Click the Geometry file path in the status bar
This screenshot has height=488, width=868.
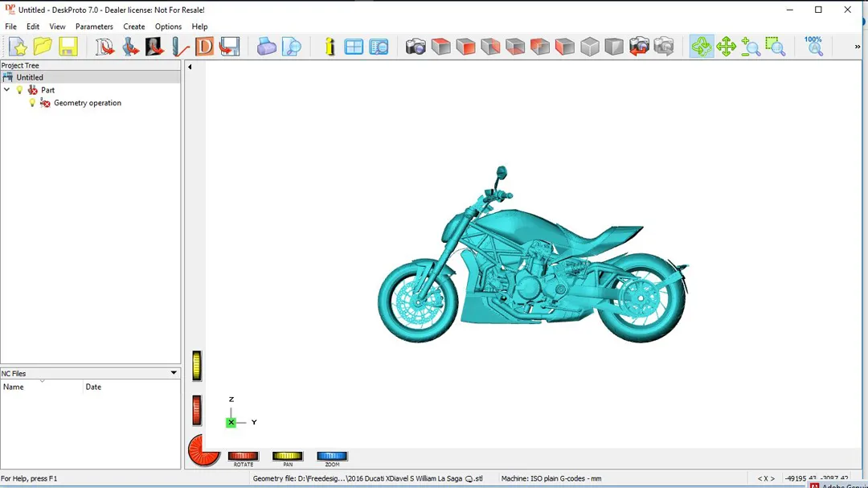(x=367, y=478)
